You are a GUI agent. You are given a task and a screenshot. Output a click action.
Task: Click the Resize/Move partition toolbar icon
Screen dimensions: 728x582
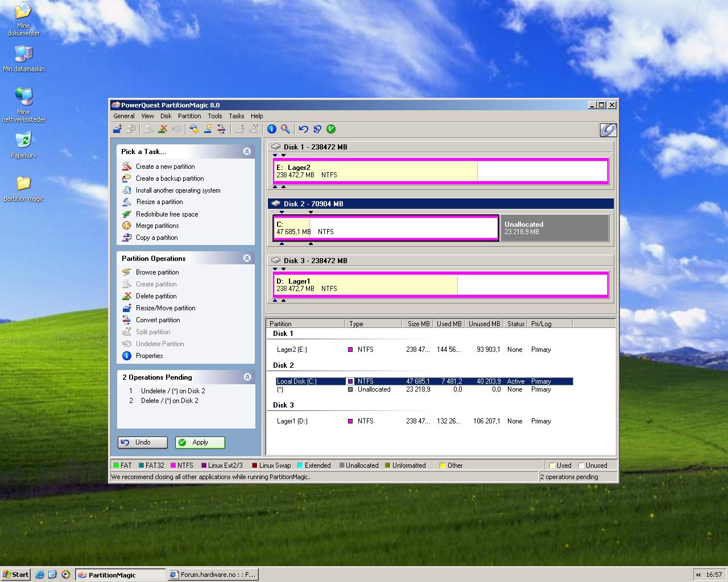pyautogui.click(x=117, y=129)
